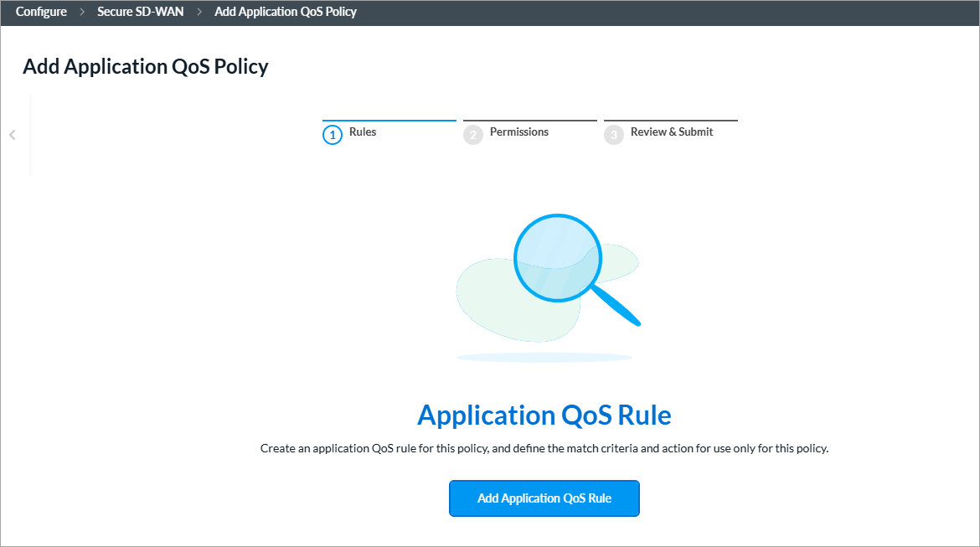Click Add Application QoS Rule
This screenshot has height=547, width=980.
coord(544,498)
